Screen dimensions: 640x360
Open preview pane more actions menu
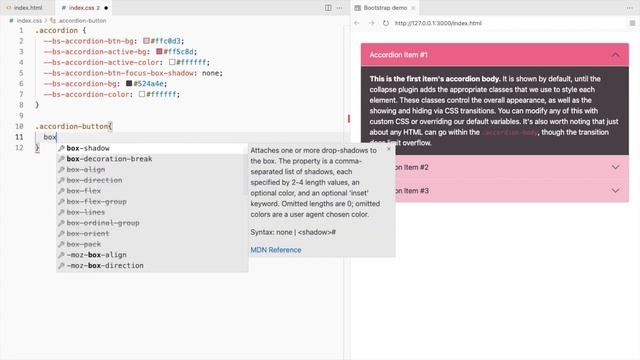pyautogui.click(x=630, y=8)
